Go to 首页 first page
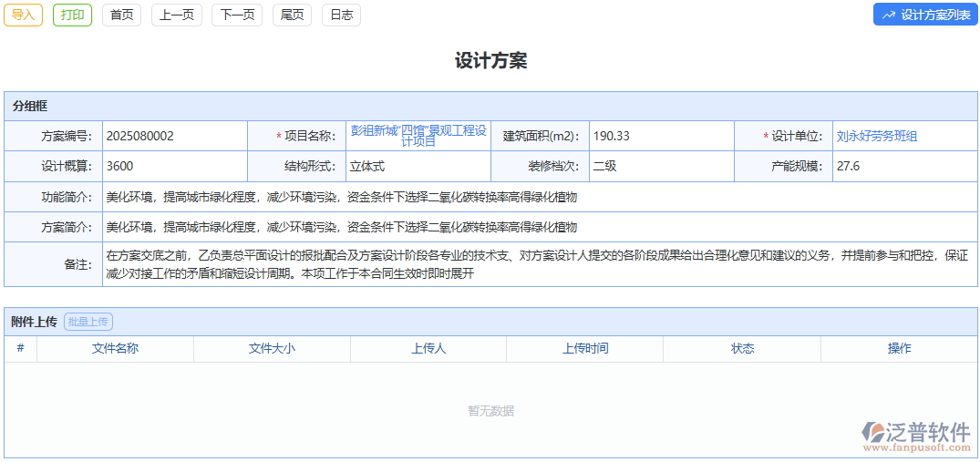 coord(122,15)
